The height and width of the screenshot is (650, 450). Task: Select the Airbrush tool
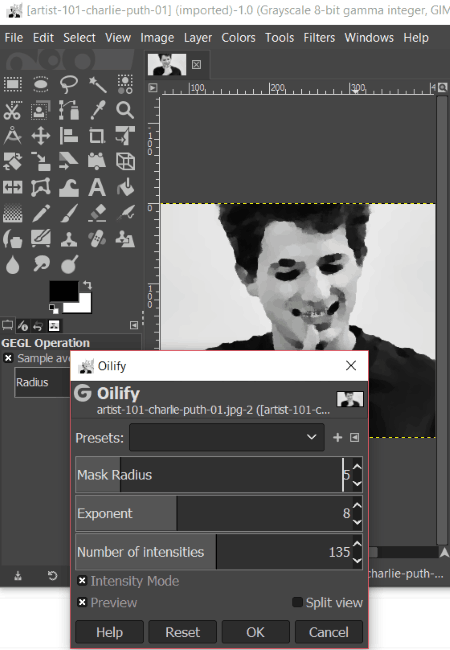click(125, 213)
